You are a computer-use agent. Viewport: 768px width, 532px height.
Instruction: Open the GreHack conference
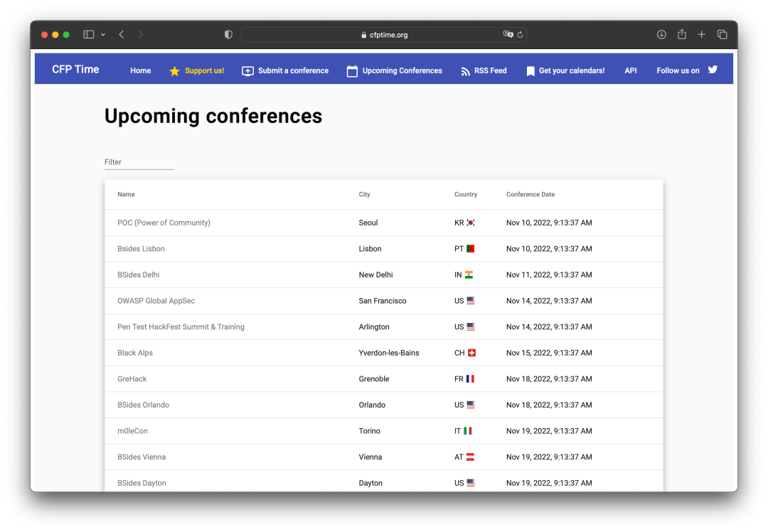point(132,378)
